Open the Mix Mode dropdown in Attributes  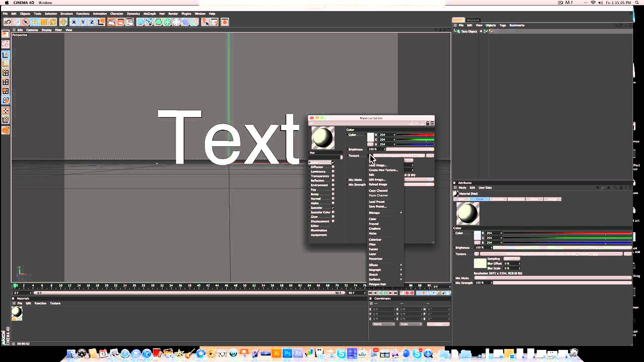tap(553, 278)
